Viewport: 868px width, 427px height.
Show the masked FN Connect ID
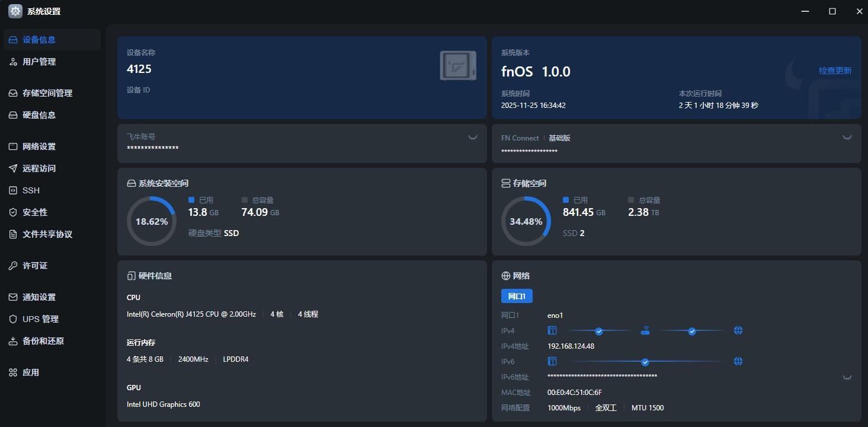tap(847, 138)
